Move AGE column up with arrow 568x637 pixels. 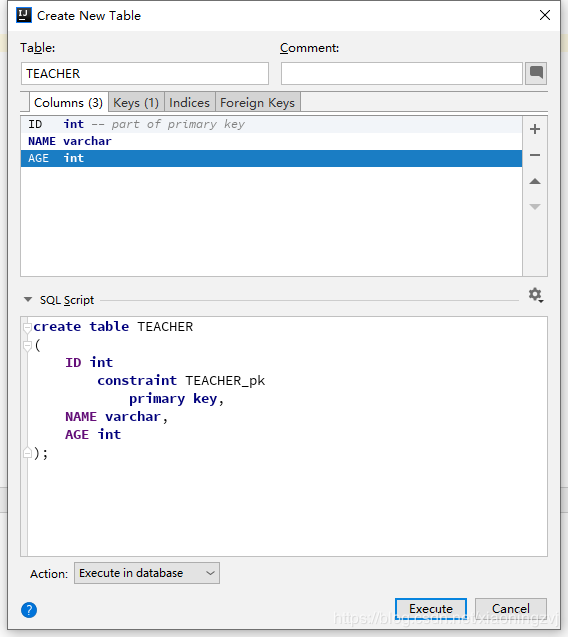[x=535, y=181]
